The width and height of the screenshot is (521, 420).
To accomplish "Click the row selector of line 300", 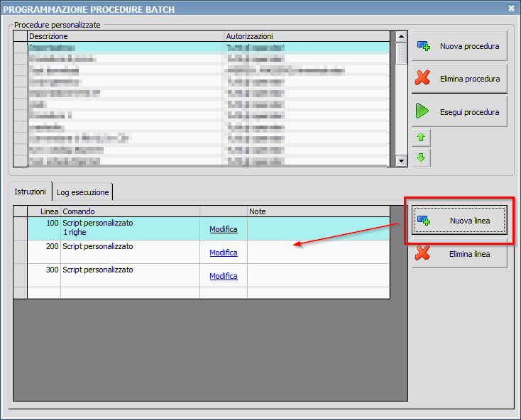I will coord(21,275).
